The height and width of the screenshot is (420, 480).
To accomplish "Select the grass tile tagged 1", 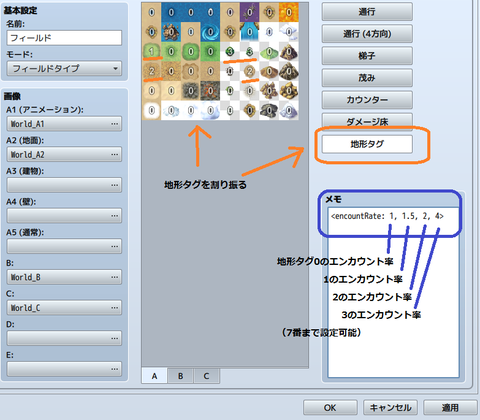I will click(x=151, y=51).
